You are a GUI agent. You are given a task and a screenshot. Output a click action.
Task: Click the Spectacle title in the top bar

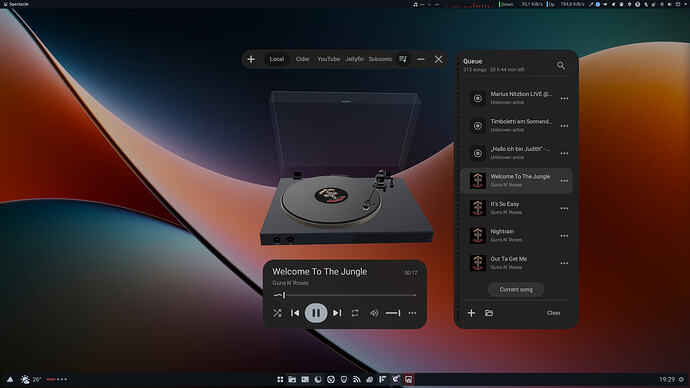(x=19, y=4)
